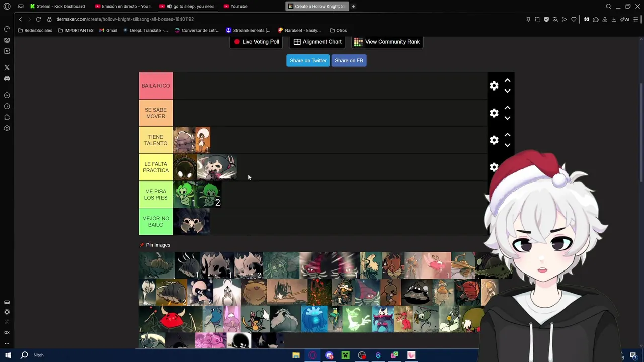Open Windows Start menu

click(8, 355)
